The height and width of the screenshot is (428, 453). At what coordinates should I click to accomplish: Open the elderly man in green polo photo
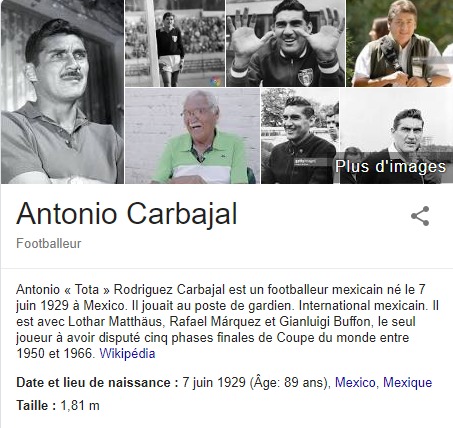point(192,136)
